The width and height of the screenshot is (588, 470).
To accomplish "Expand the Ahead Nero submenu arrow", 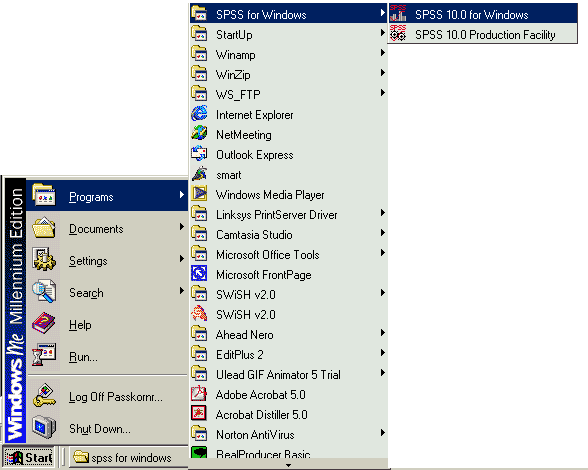I will coord(382,333).
